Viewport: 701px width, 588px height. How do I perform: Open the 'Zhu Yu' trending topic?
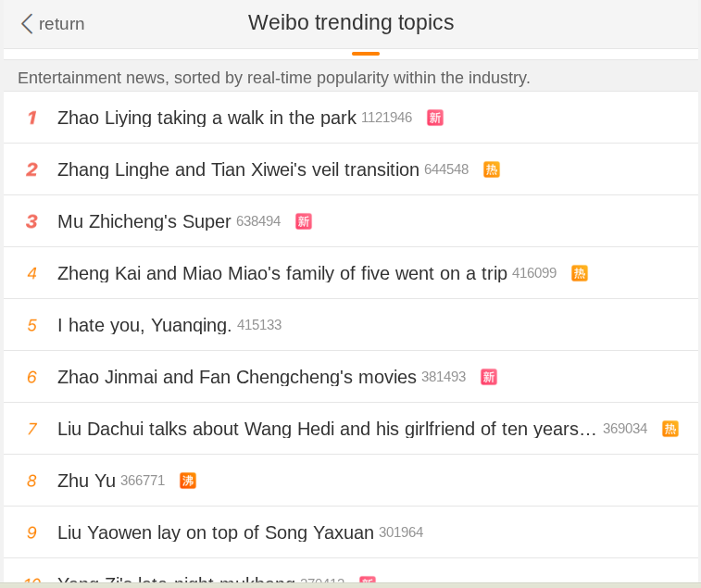(86, 481)
